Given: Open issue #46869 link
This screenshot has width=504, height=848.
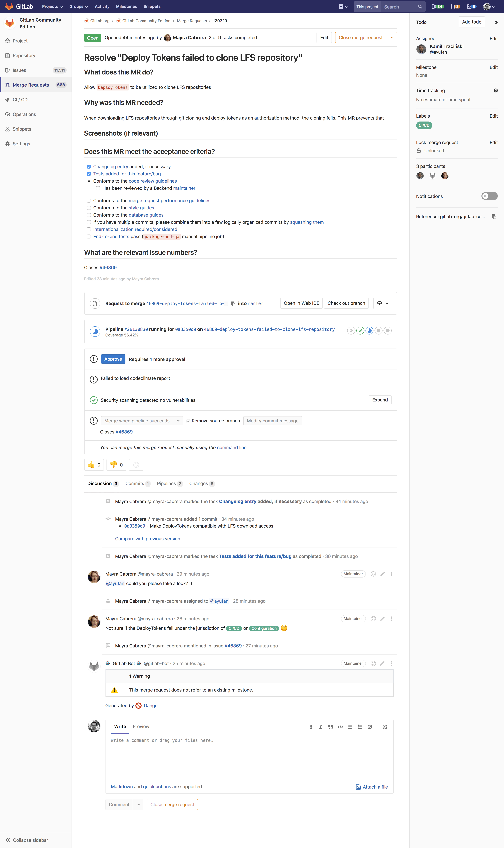Looking at the screenshot, I should pos(108,267).
